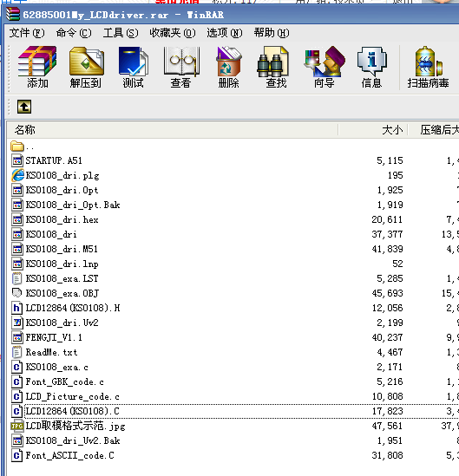Image resolution: width=459 pixels, height=476 pixels.
Task: Sort by the 压缩后大小 column header
Action: click(434, 130)
